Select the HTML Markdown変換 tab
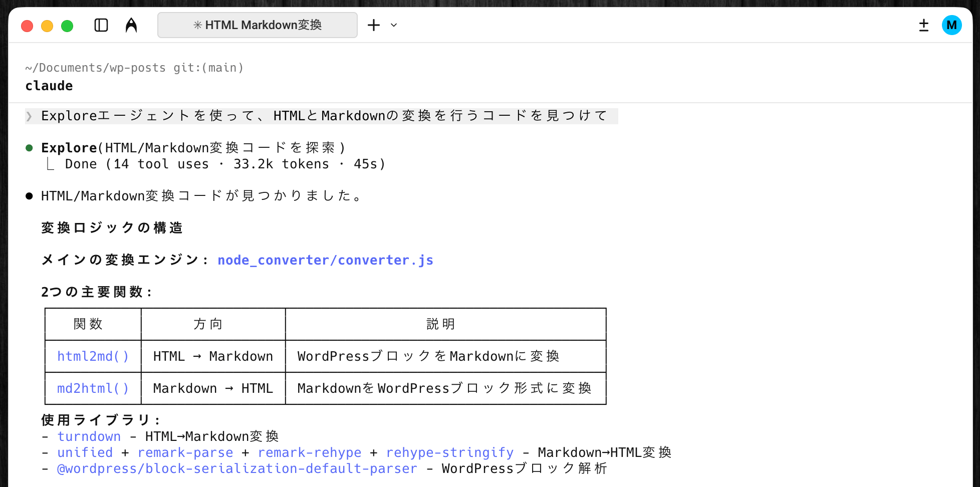 tap(258, 25)
